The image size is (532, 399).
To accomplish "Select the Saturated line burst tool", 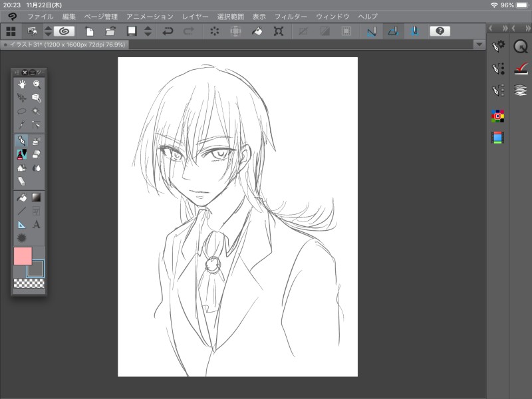I will [x=22, y=238].
